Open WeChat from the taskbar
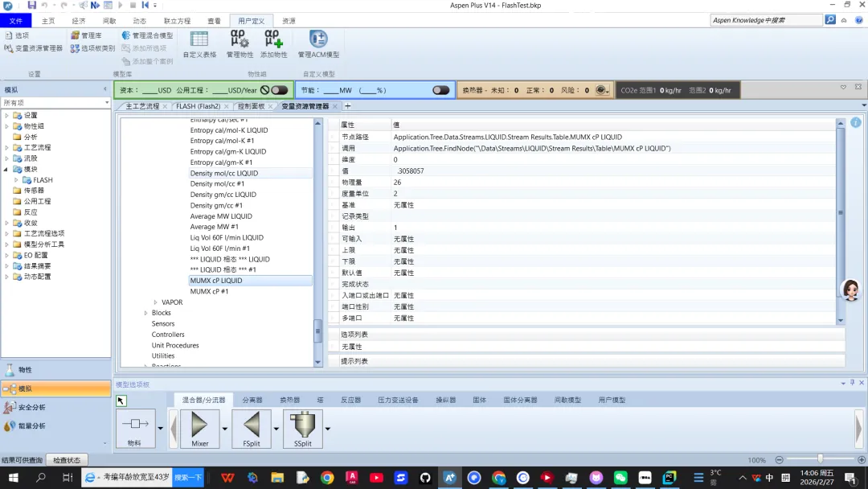Viewport: 868px width, 489px height. (x=620, y=478)
